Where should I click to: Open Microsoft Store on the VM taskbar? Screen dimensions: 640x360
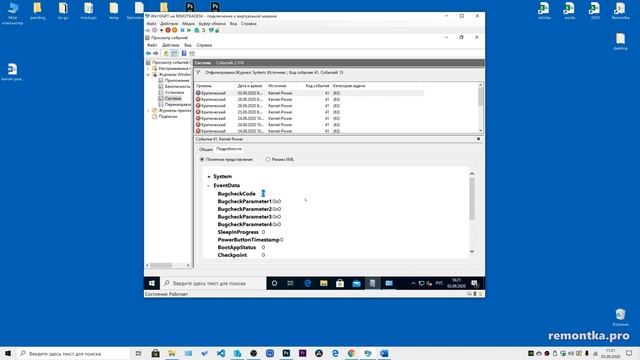(340, 283)
